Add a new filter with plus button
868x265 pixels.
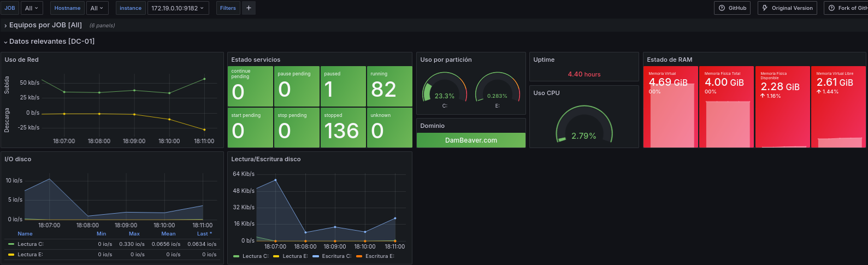(249, 8)
